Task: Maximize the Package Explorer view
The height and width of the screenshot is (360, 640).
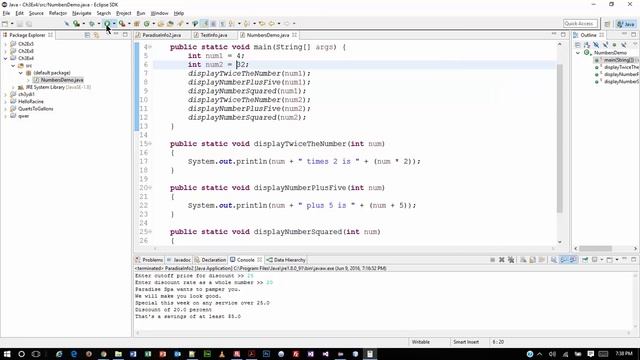Action: click(125, 35)
